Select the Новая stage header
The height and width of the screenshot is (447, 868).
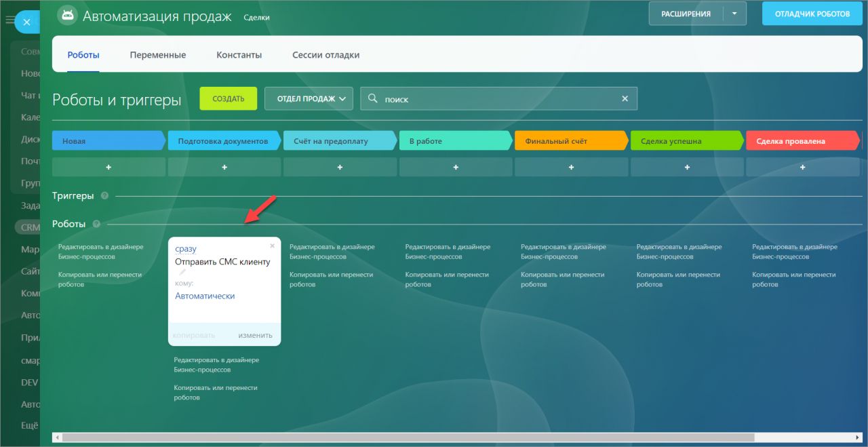click(x=108, y=141)
